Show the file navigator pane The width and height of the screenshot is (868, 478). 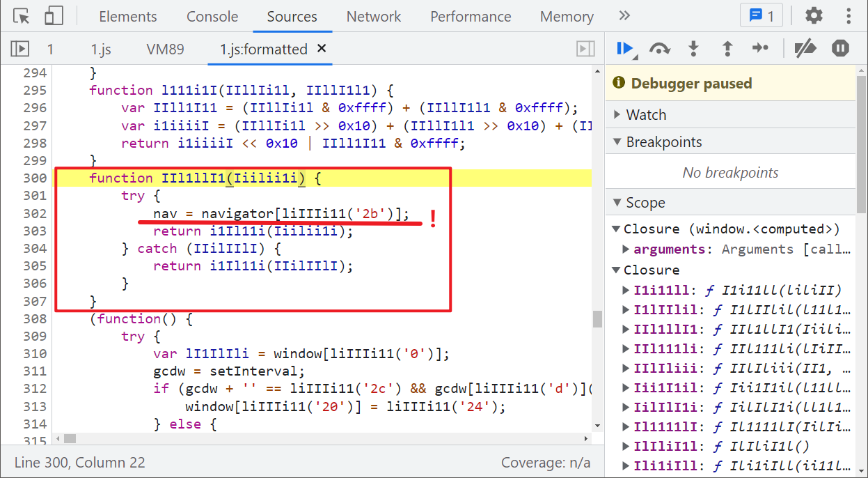[x=19, y=49]
